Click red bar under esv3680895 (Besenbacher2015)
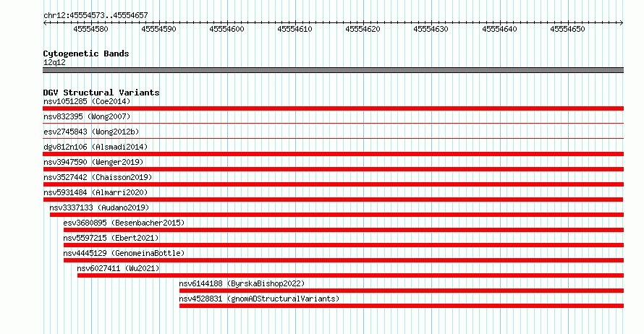 point(344,230)
